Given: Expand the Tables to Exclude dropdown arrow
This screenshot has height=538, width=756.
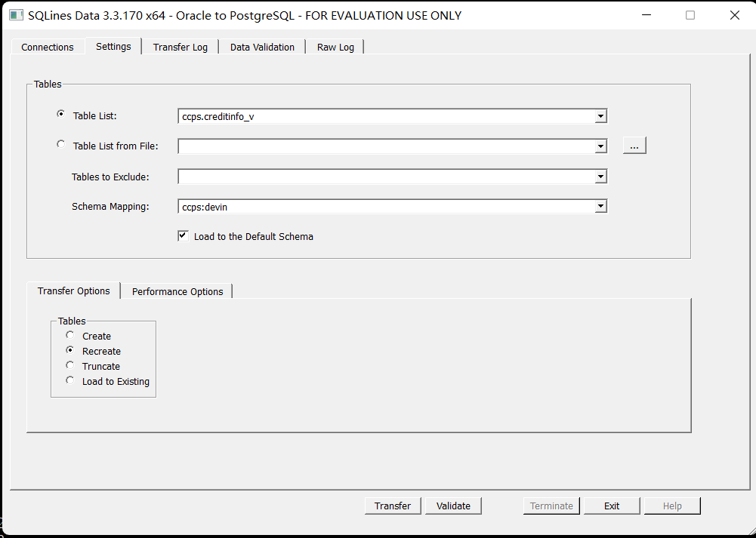Looking at the screenshot, I should 600,177.
